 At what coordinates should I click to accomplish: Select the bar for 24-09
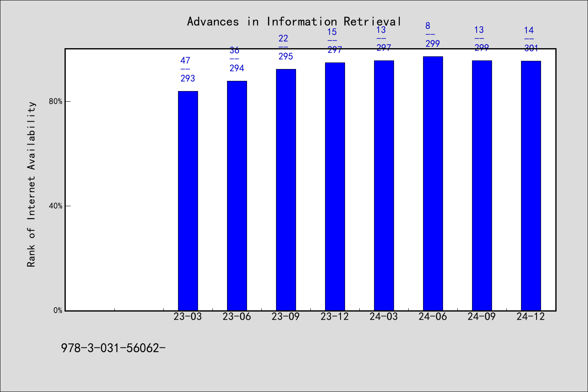pos(482,185)
